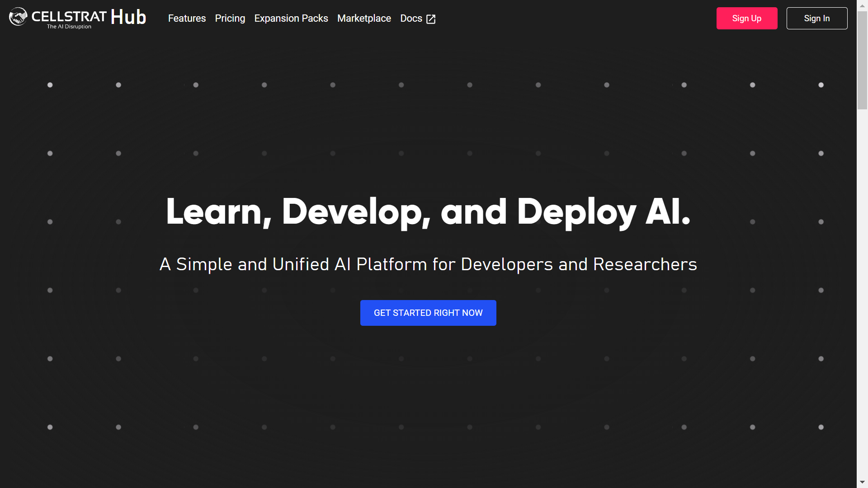This screenshot has width=868, height=488.
Task: Click the top-right dot of the background grid
Action: pyautogui.click(x=821, y=85)
